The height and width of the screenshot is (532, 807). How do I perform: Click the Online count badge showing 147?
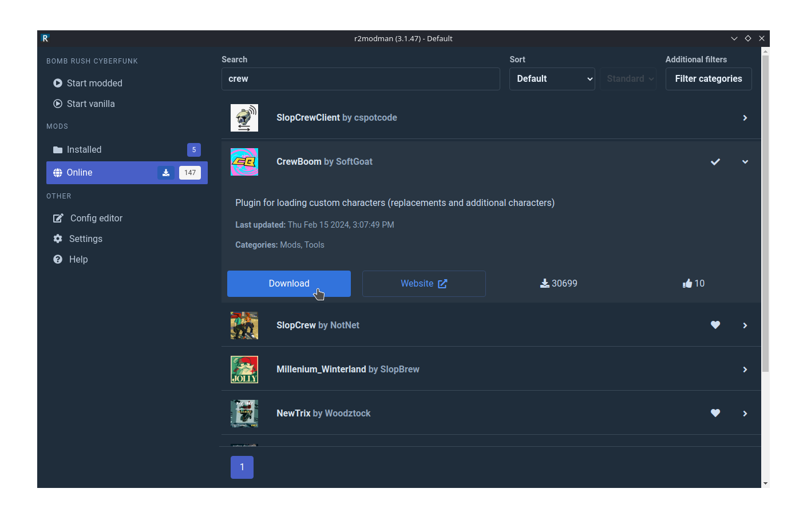pos(190,173)
